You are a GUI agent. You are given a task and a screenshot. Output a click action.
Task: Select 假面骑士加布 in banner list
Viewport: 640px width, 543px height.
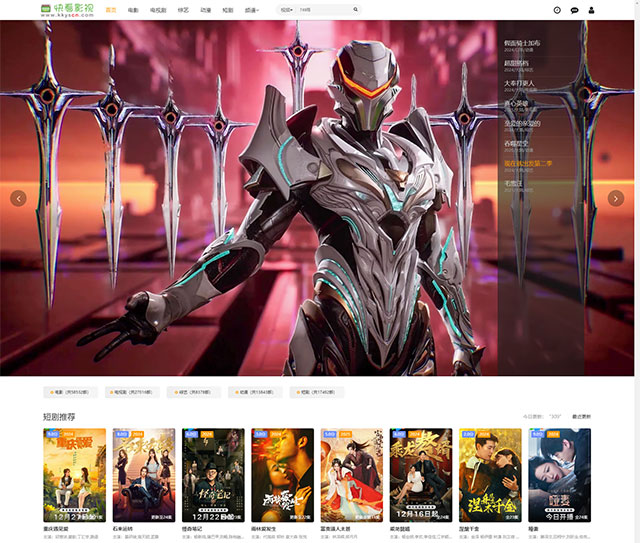[x=522, y=44]
